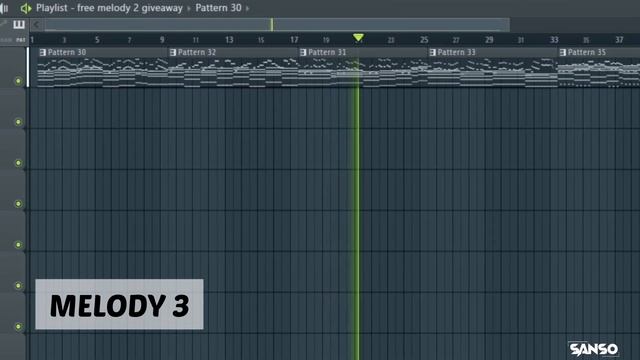Jump to bar 29 on the ruler

tap(489, 40)
